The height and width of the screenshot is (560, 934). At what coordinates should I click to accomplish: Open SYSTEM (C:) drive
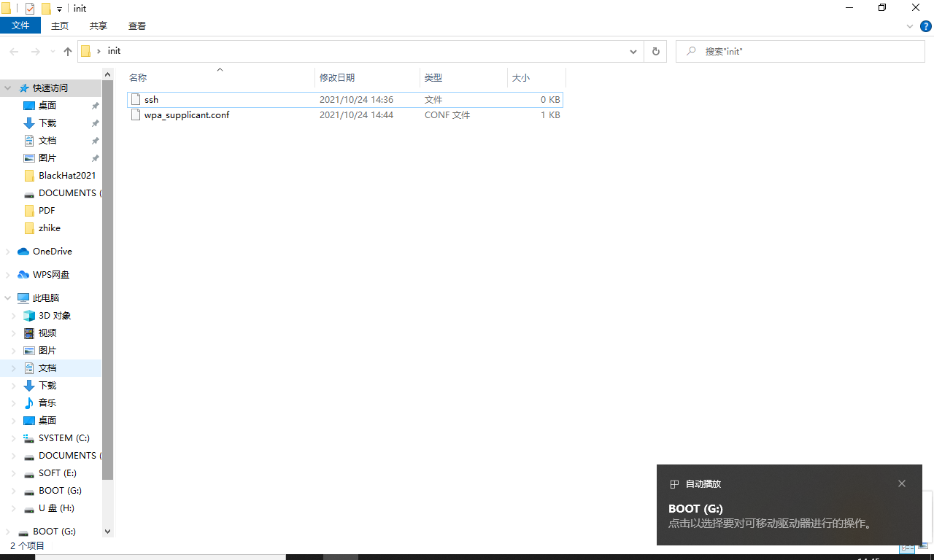pyautogui.click(x=64, y=438)
